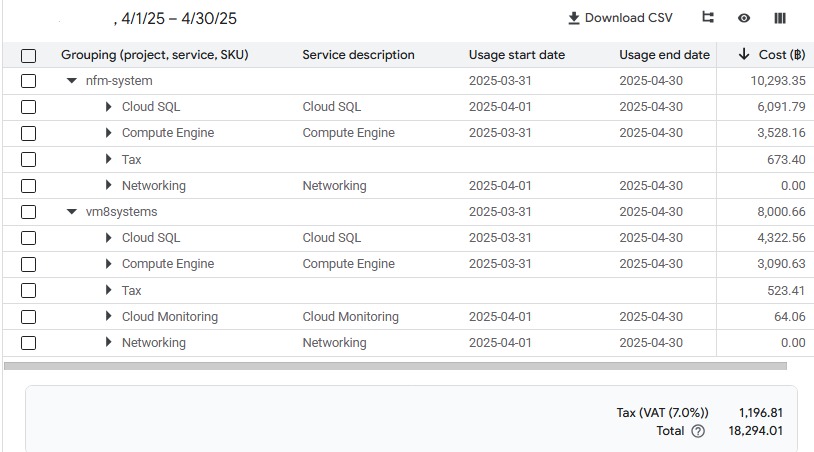
Task: Click the Grouping column header
Action: 155,55
